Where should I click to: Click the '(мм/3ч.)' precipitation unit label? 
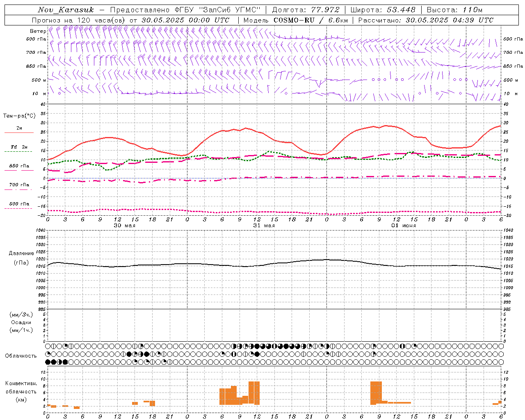[21, 315]
